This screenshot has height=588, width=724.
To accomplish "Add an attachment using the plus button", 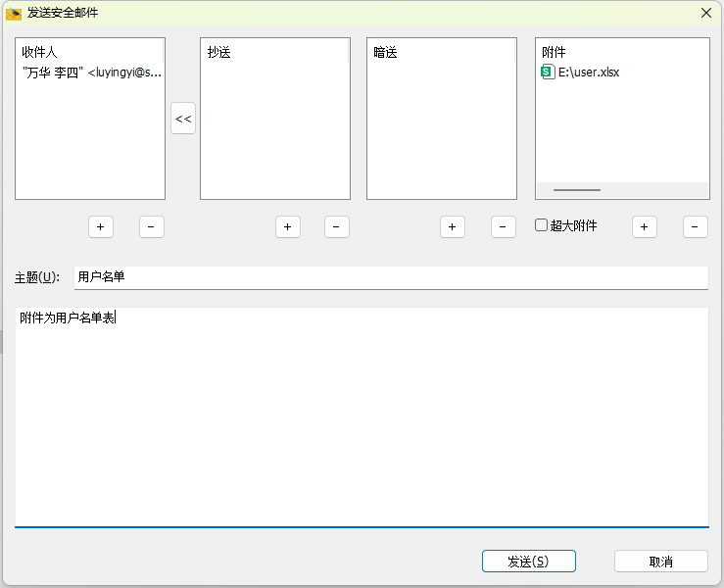I will pyautogui.click(x=644, y=227).
